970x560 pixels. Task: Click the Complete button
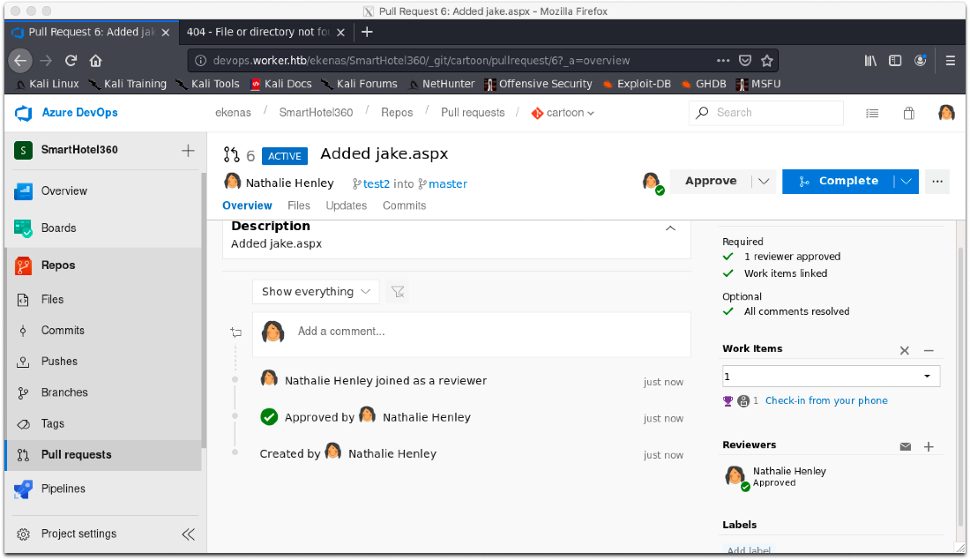tap(839, 182)
